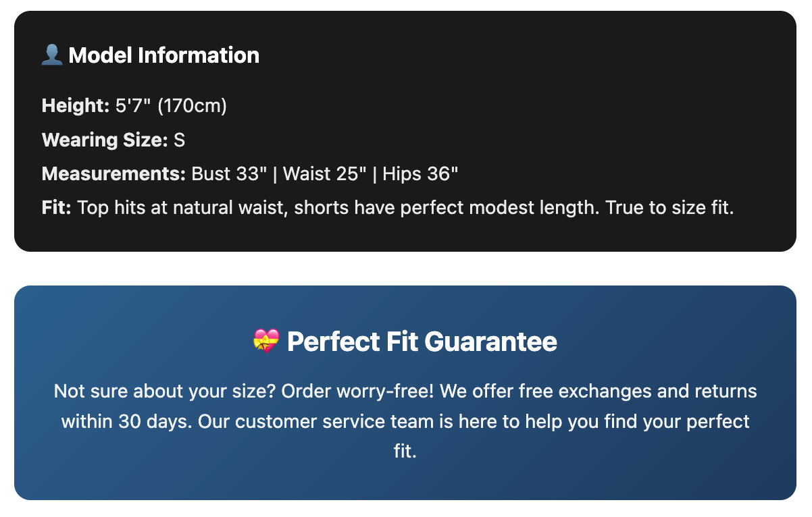Click the size S value
812x517 pixels.
coord(179,140)
